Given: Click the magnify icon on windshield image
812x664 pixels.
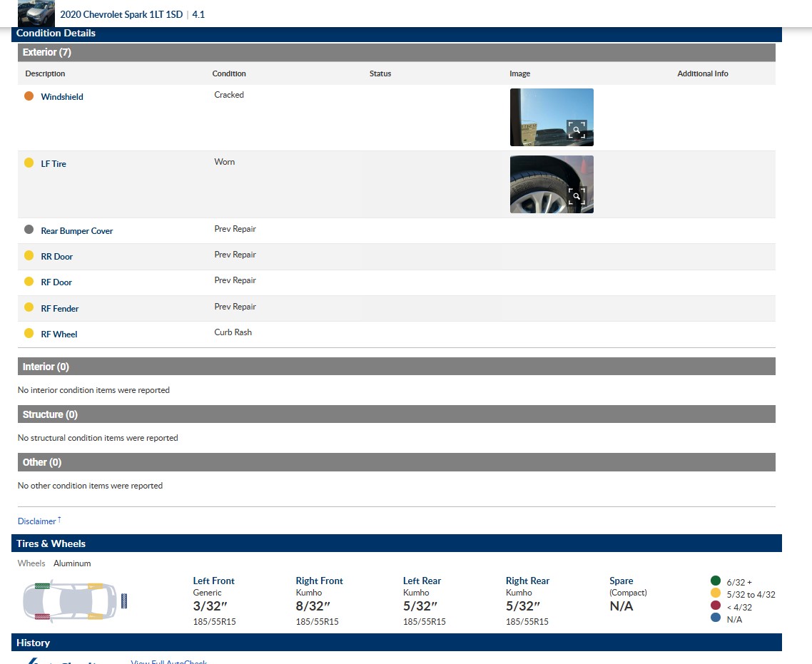Looking at the screenshot, I should (577, 129).
